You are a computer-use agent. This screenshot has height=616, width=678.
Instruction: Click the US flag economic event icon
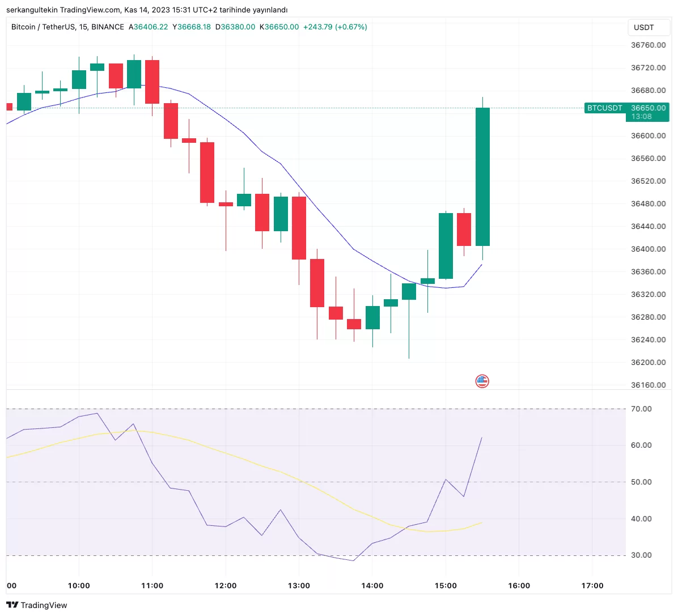(482, 381)
